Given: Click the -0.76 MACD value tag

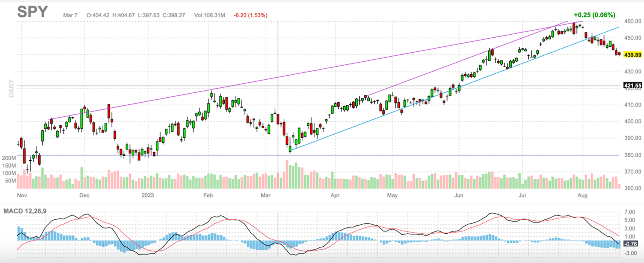Looking at the screenshot, I should pos(632,245).
